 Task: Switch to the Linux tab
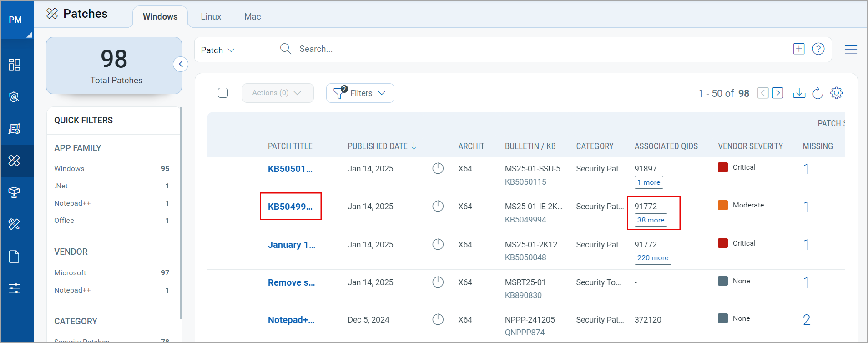(x=211, y=17)
